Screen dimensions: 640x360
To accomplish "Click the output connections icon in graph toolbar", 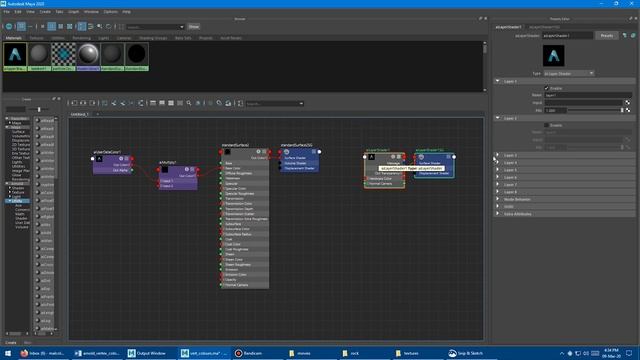I will (x=92, y=103).
